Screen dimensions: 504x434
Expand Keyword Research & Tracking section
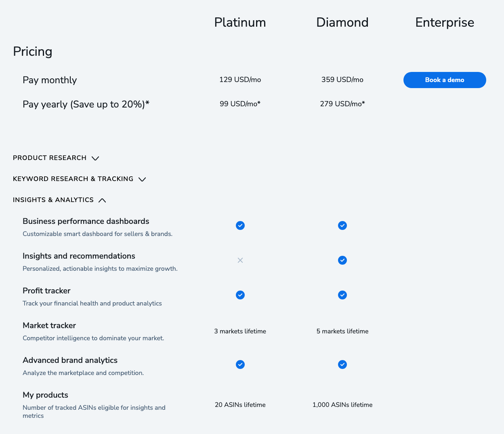(80, 179)
